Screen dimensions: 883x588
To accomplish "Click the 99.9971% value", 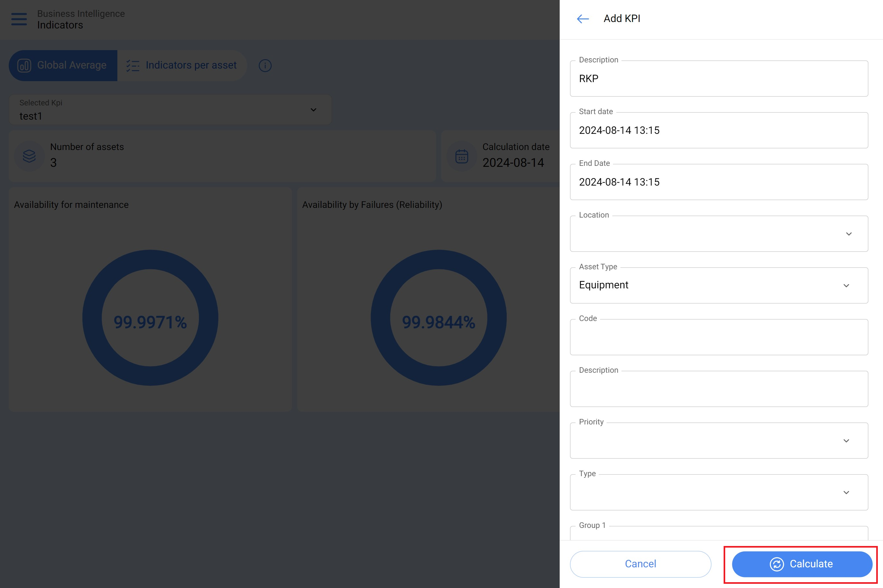I will pos(150,322).
